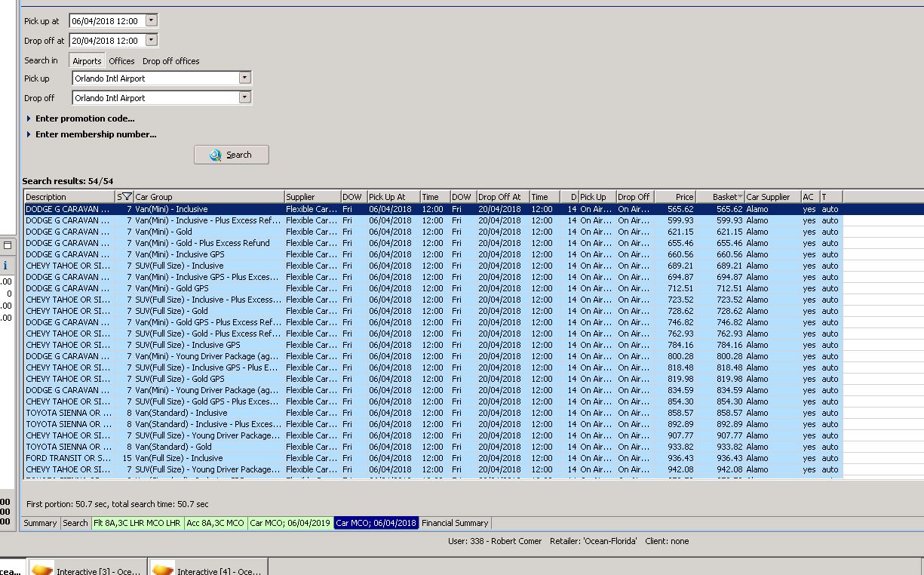This screenshot has width=924, height=575.
Task: Click the filter funnel icon in S column
Action: [127, 197]
